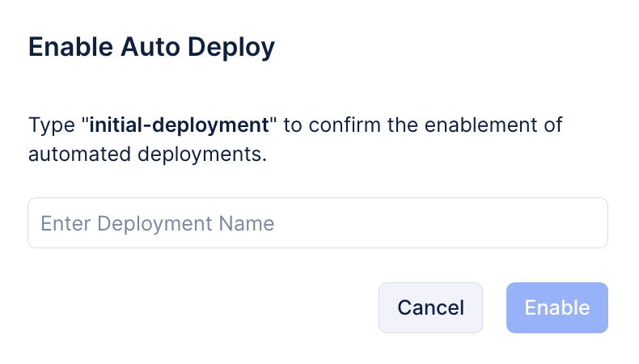The height and width of the screenshot is (364, 639).
Task: Place the cursor in the confirmation input
Action: coord(317,223)
